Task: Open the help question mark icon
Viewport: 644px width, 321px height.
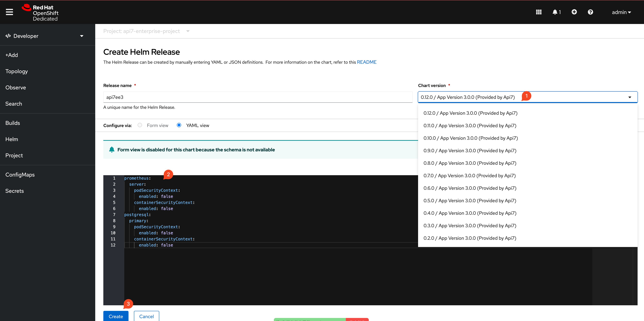Action: click(590, 12)
